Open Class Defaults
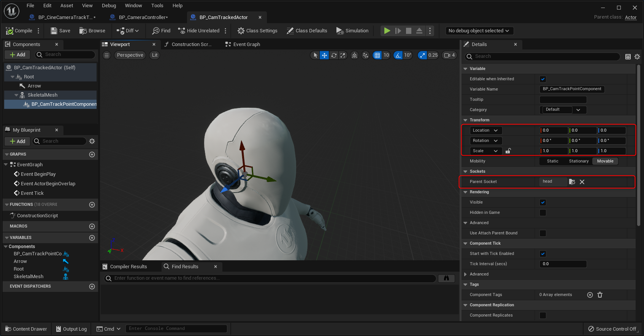The image size is (644, 336). tap(307, 31)
